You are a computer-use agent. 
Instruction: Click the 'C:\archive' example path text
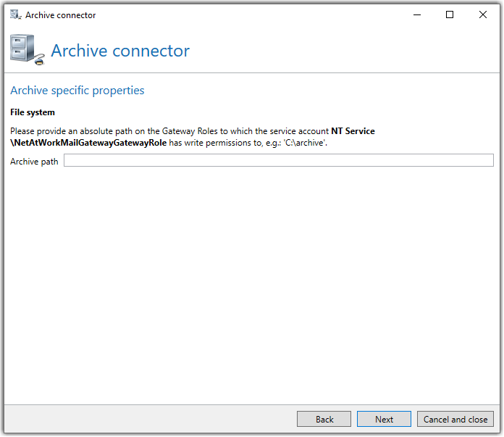coord(304,143)
